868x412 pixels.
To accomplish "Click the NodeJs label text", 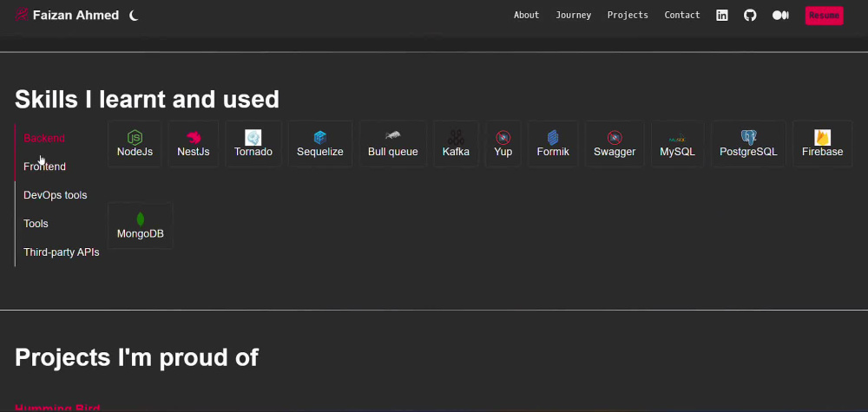I will pyautogui.click(x=135, y=152).
